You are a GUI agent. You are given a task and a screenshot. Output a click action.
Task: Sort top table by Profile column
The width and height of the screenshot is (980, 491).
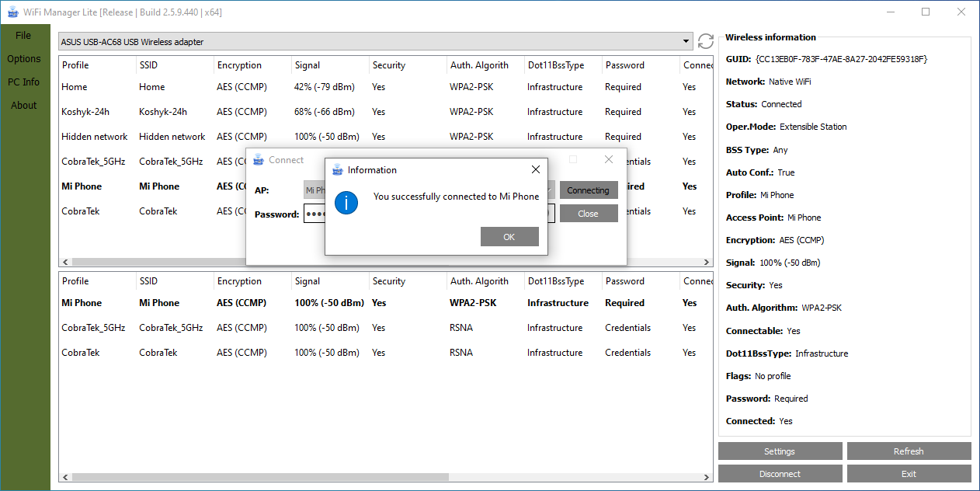coord(97,65)
